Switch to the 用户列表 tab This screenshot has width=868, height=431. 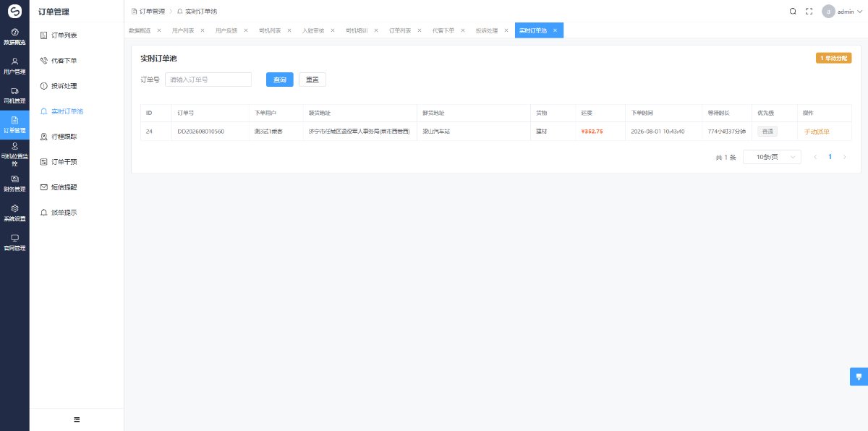tap(183, 30)
